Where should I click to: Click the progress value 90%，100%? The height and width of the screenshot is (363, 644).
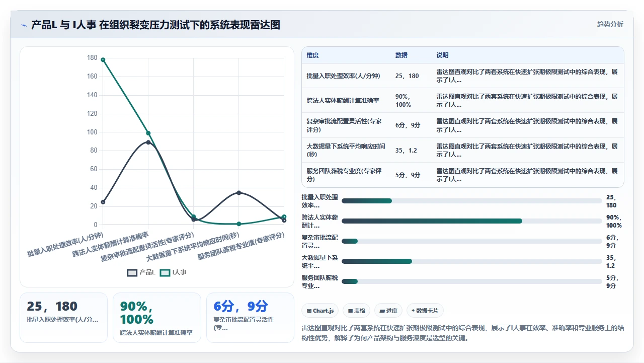pyautogui.click(x=614, y=222)
